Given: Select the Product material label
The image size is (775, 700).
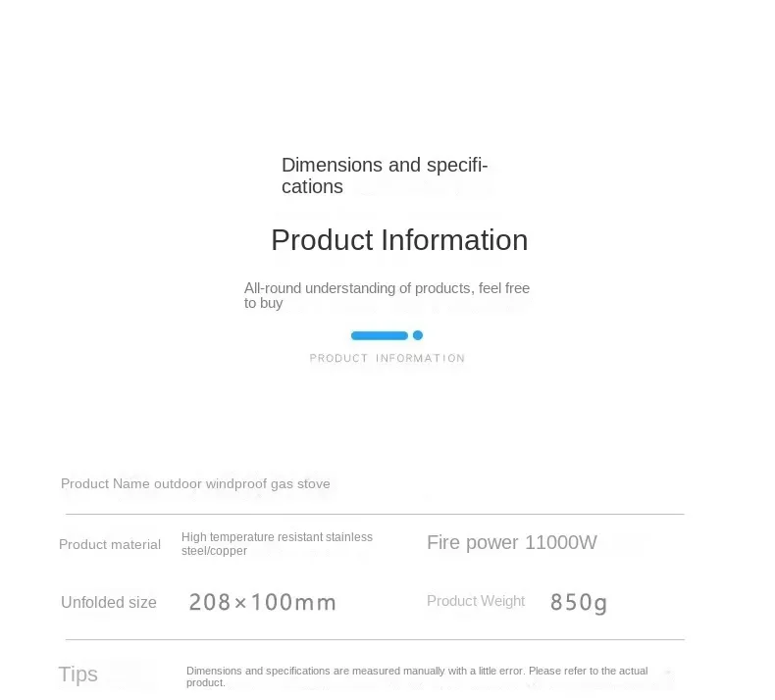Looking at the screenshot, I should pyautogui.click(x=110, y=544).
